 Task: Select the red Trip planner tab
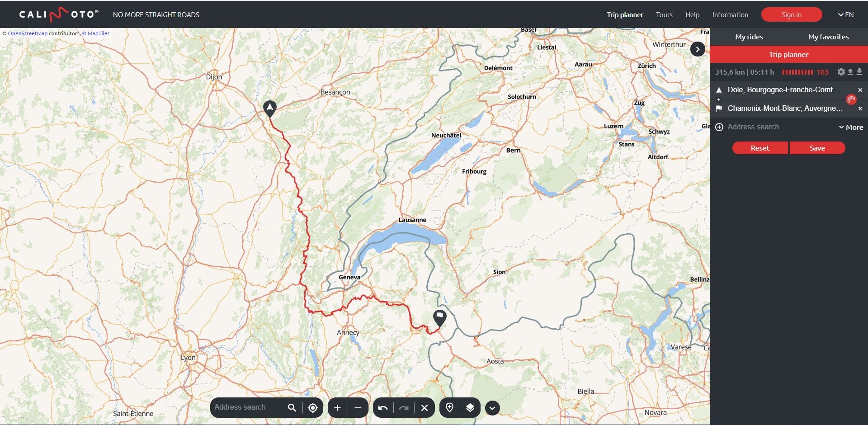click(789, 54)
